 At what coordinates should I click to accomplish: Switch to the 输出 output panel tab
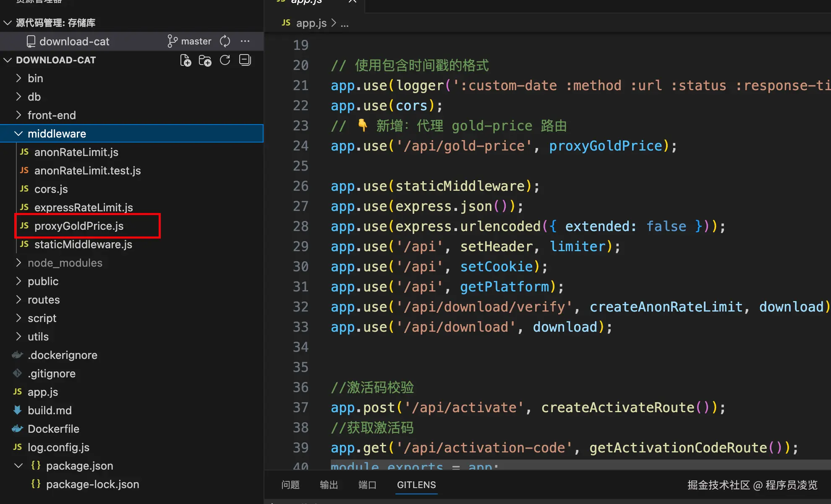coord(329,485)
